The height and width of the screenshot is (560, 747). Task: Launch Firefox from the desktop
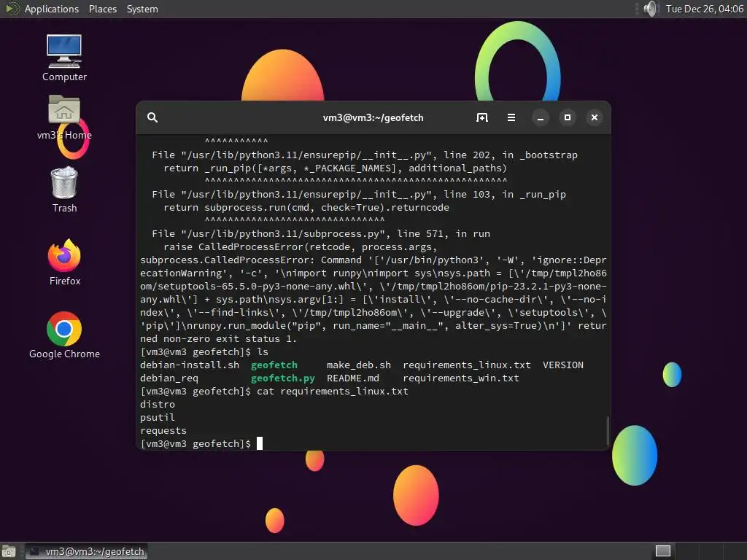(64, 262)
